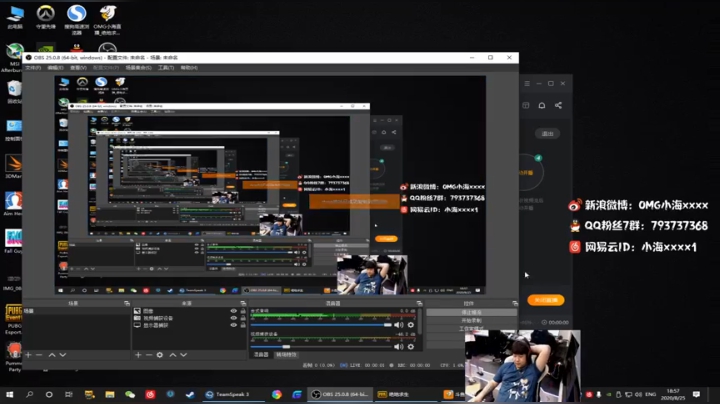
Task: Open the taskbar search icon
Action: [29, 394]
